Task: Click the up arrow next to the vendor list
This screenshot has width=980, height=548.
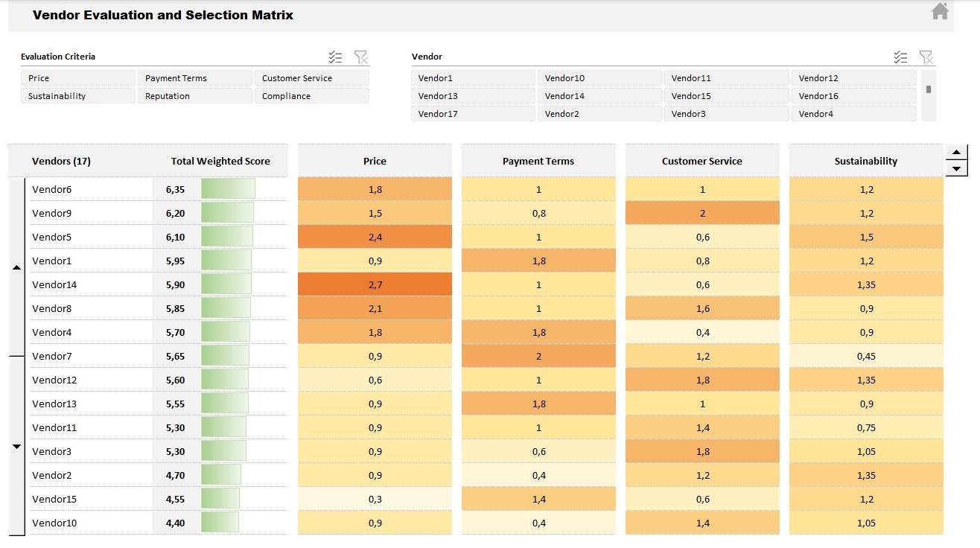Action: [16, 267]
